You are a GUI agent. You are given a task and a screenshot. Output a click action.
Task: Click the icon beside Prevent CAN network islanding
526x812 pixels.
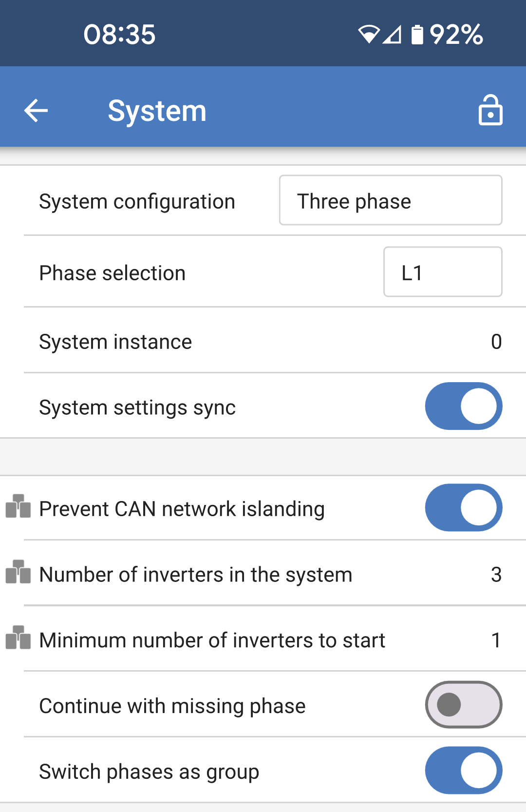click(x=18, y=506)
